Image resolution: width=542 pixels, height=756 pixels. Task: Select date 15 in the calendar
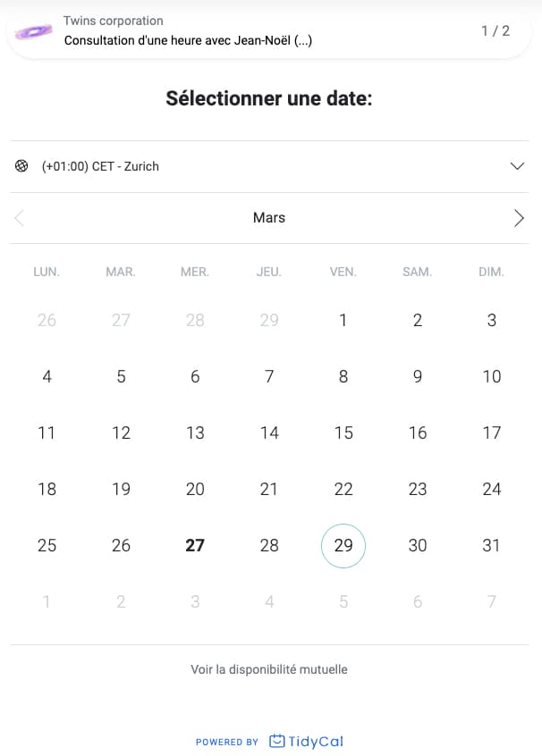pos(343,433)
